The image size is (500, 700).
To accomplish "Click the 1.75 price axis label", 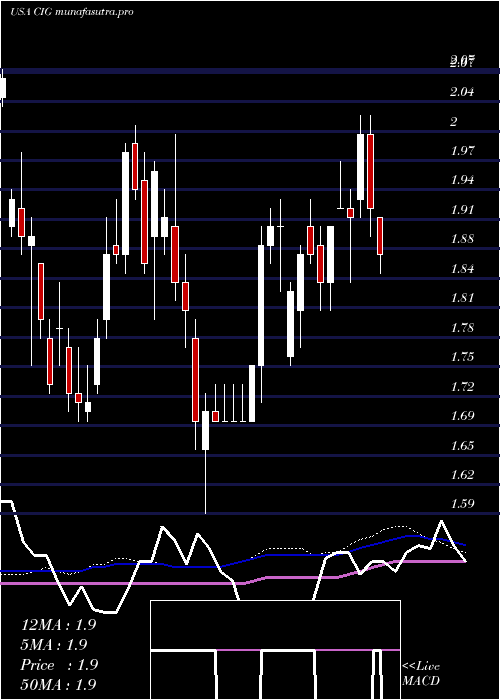I will click(462, 357).
